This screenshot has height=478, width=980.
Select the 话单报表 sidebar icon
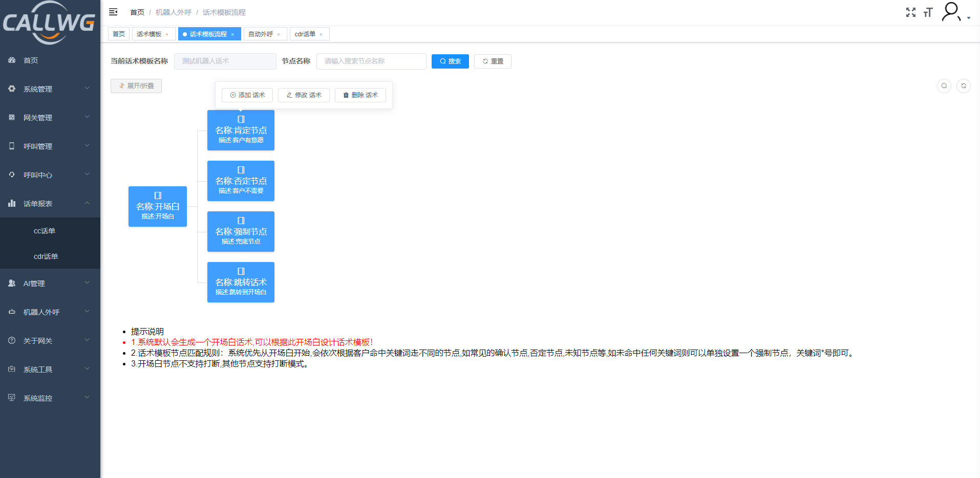point(11,203)
